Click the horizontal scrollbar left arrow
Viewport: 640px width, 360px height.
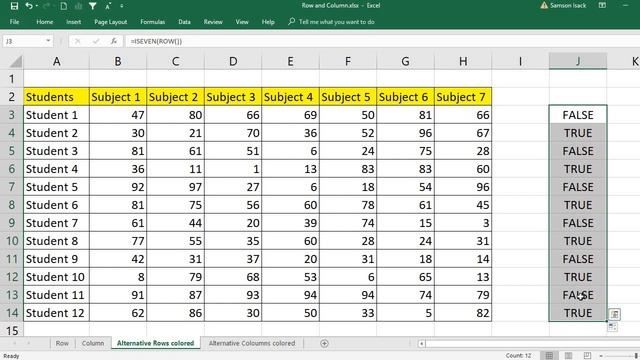(x=421, y=344)
